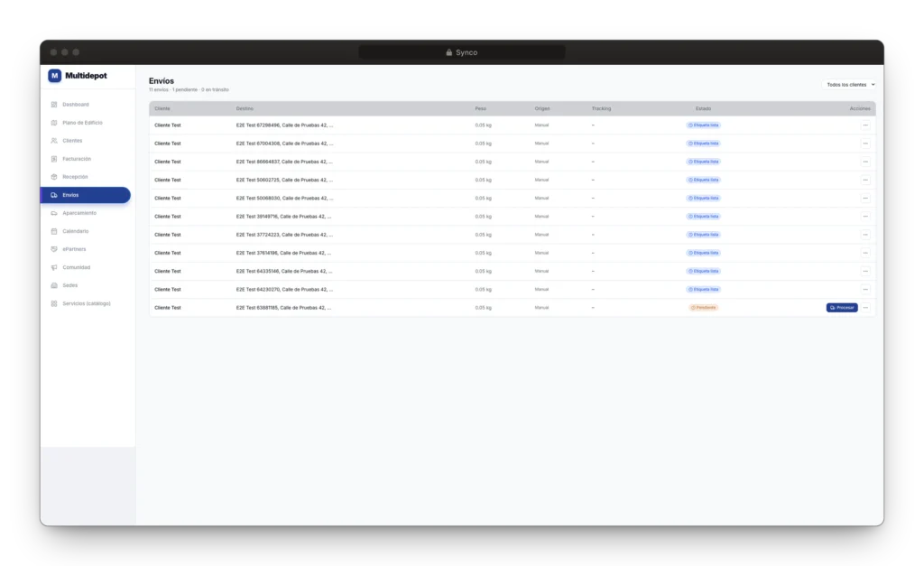This screenshot has width=924, height=566.
Task: Click the Origen column header
Action: click(542, 108)
